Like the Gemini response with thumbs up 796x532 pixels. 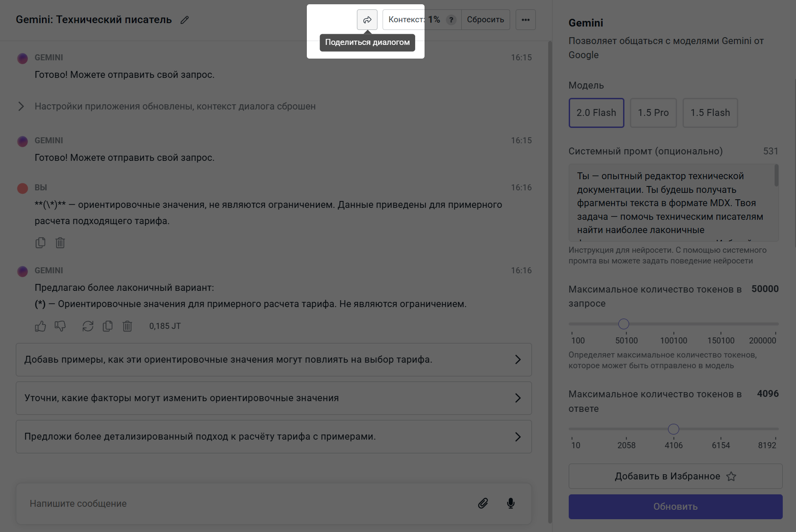[40, 326]
